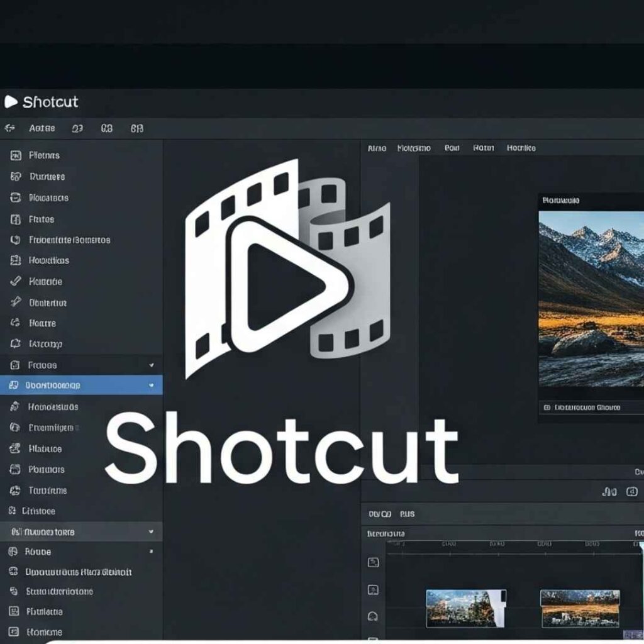Image resolution: width=644 pixels, height=644 pixels.
Task: Click the boxed icon right of the audio icon
Action: click(x=632, y=492)
